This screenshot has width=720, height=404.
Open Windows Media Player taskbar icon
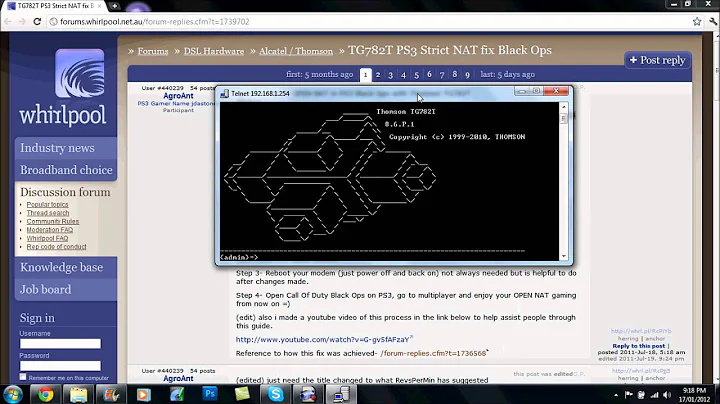[x=144, y=394]
